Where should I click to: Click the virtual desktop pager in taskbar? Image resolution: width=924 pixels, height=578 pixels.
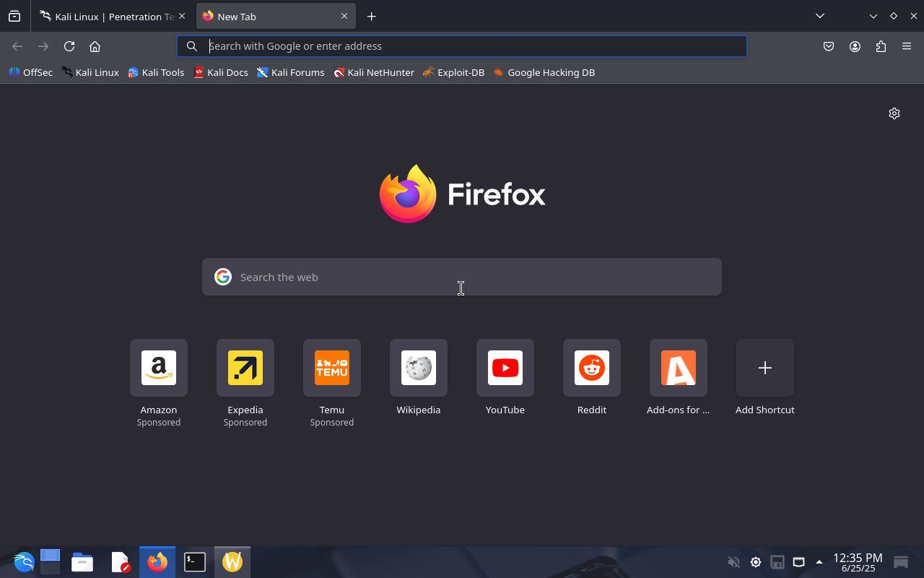pyautogui.click(x=50, y=561)
